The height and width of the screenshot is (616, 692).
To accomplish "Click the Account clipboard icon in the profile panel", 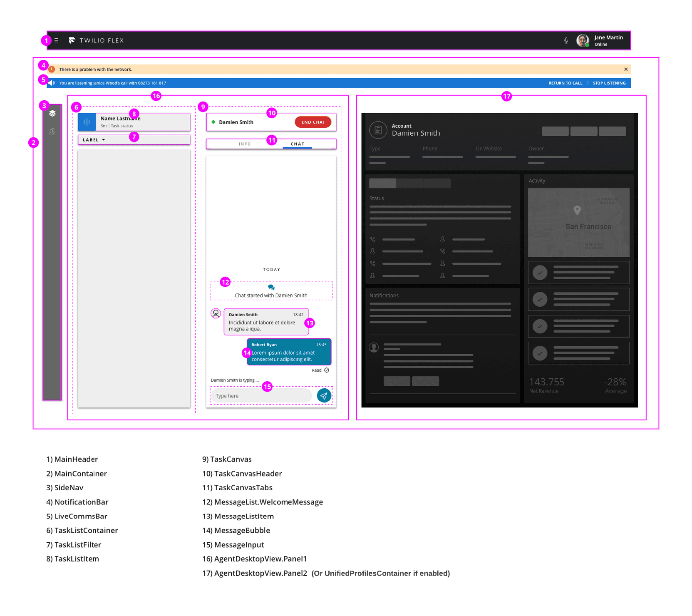I will tap(378, 130).
